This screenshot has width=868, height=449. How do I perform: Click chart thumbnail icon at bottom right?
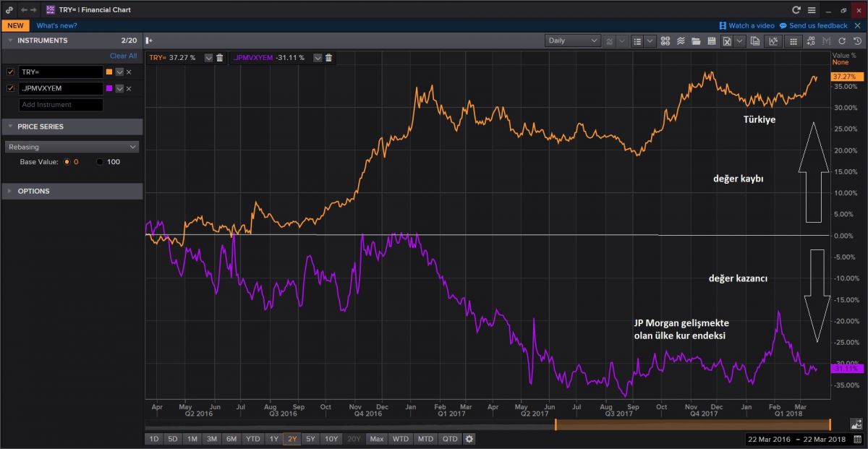pyautogui.click(x=857, y=424)
